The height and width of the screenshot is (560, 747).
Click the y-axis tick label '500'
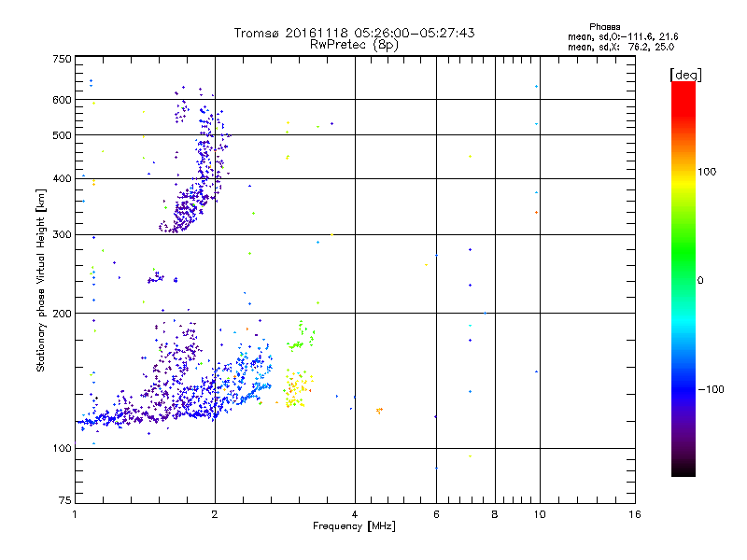click(x=62, y=135)
